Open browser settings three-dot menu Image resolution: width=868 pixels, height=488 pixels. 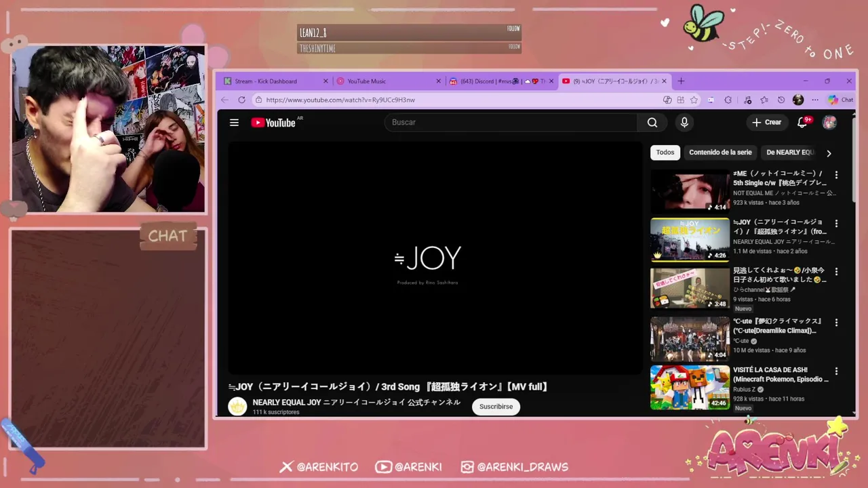pyautogui.click(x=815, y=100)
